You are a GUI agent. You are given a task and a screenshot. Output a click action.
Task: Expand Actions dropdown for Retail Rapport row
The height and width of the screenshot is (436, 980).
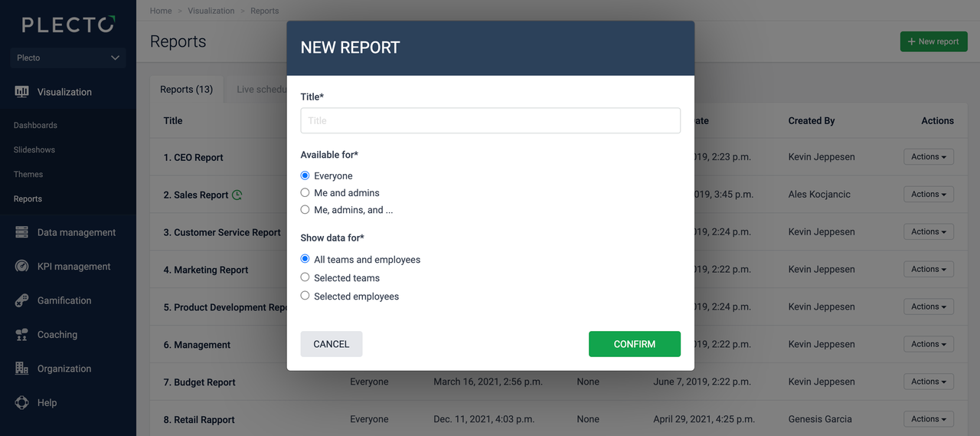coord(928,419)
